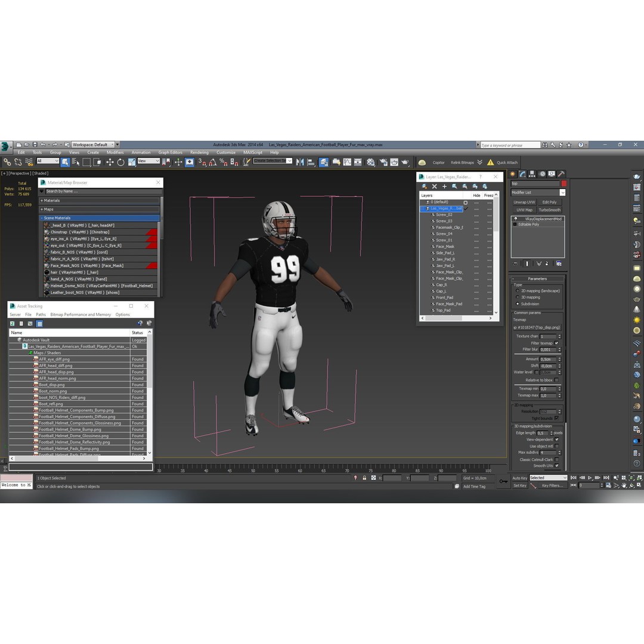Open the reference coordinate View dropdown

click(x=148, y=161)
